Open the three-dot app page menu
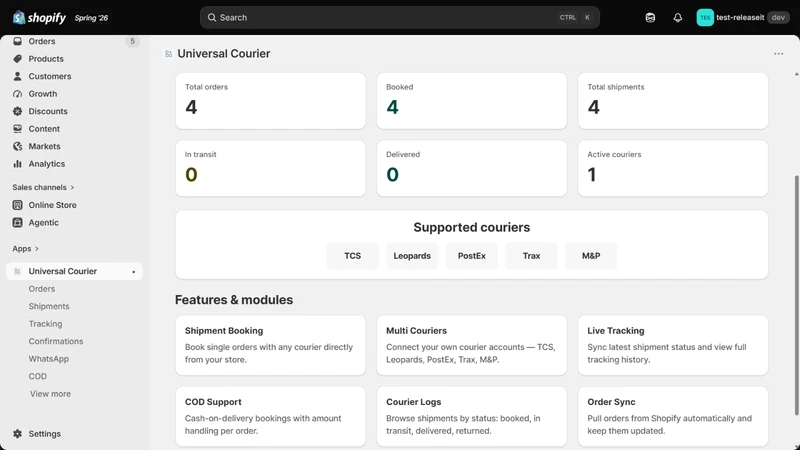Screen dimensions: 800x450 click(779, 54)
